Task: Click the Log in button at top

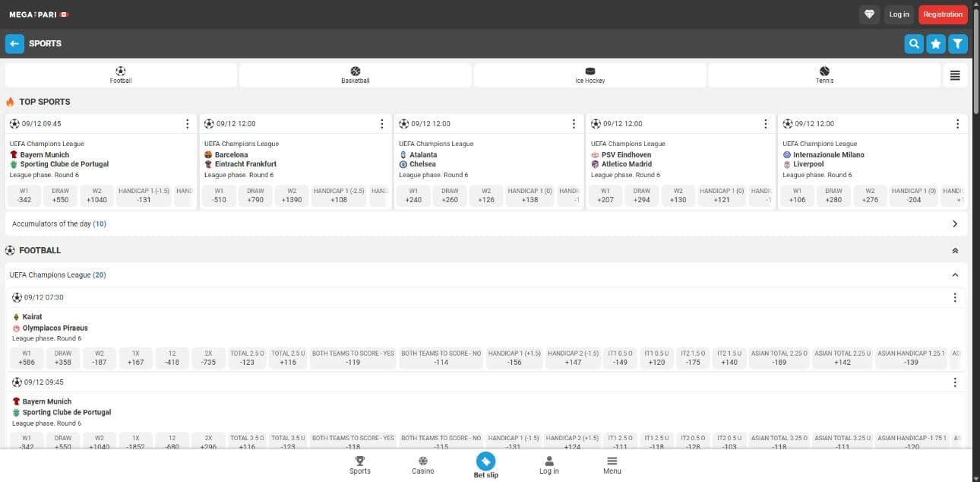Action: click(x=899, y=14)
